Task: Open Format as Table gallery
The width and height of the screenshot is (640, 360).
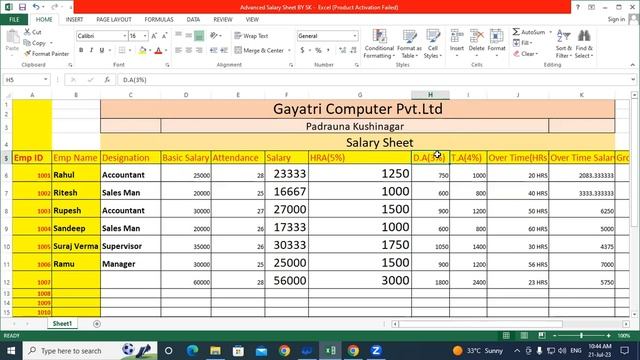Action: tap(409, 44)
